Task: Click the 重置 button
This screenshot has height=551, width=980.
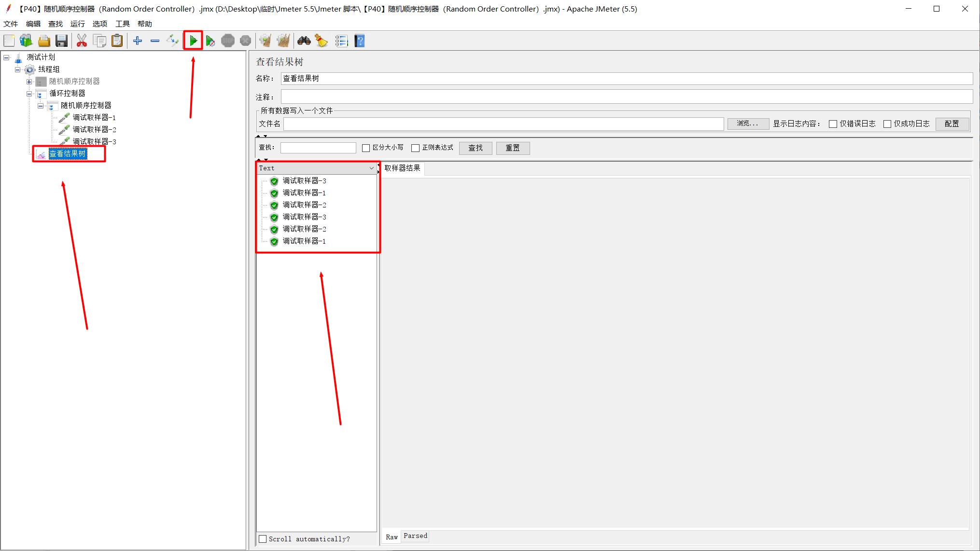Action: point(513,148)
